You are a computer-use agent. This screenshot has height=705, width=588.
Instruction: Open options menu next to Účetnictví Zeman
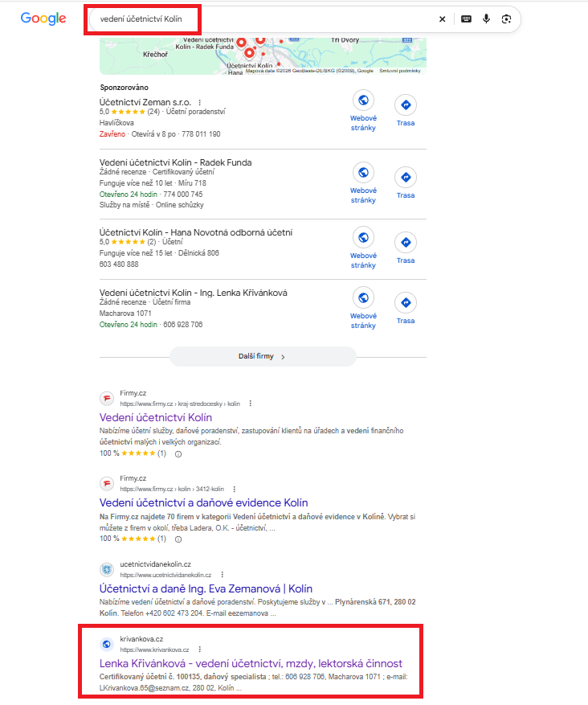tap(200, 103)
